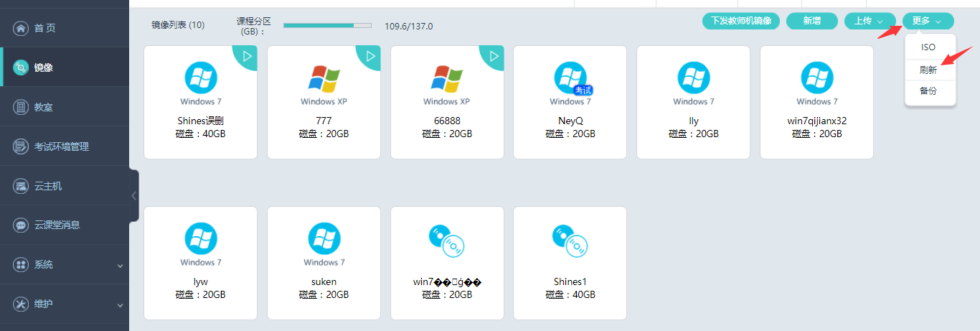
Task: Click the 镜像 sidebar icon
Action: (x=21, y=67)
